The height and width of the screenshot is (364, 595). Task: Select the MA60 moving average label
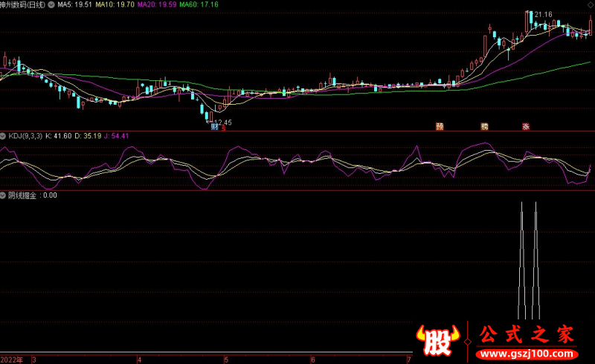click(199, 4)
